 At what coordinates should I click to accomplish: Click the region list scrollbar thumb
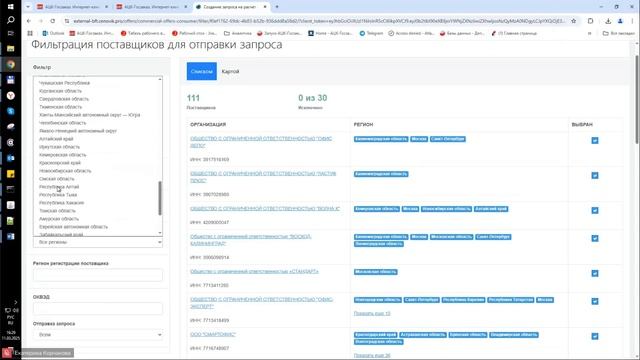(x=160, y=198)
